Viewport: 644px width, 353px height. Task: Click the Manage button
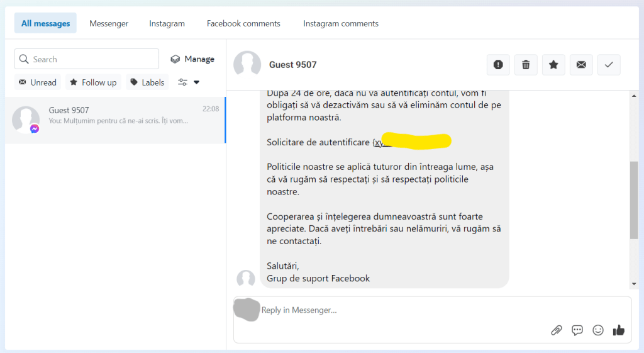[192, 59]
